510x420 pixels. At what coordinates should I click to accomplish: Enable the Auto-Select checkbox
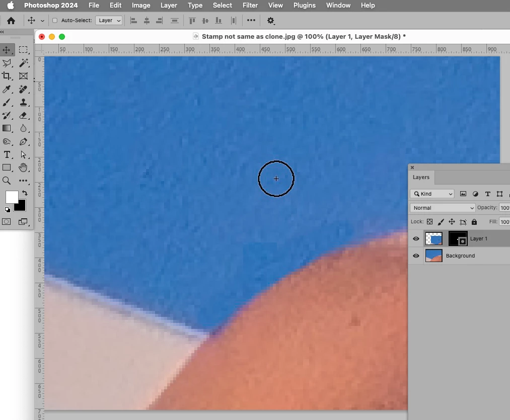click(55, 21)
